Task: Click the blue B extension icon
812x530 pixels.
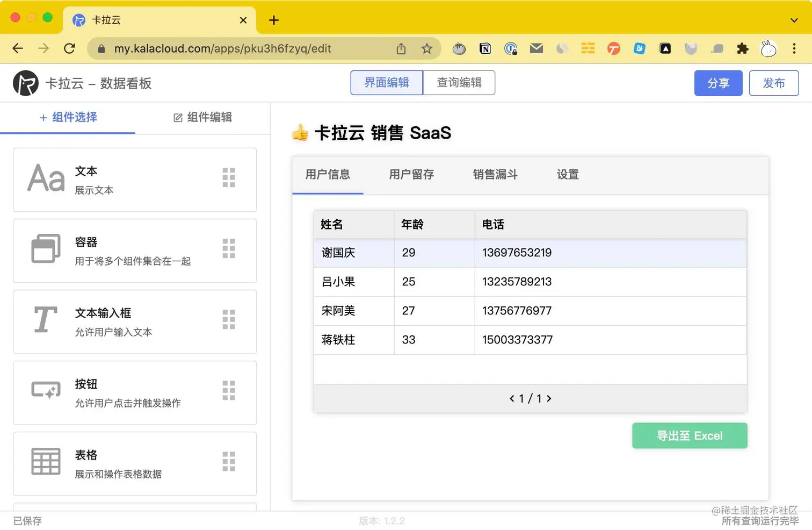Action: (640, 48)
